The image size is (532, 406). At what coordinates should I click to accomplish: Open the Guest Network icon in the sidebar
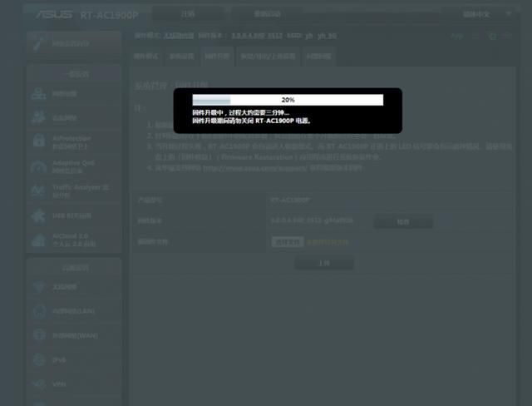tap(38, 116)
